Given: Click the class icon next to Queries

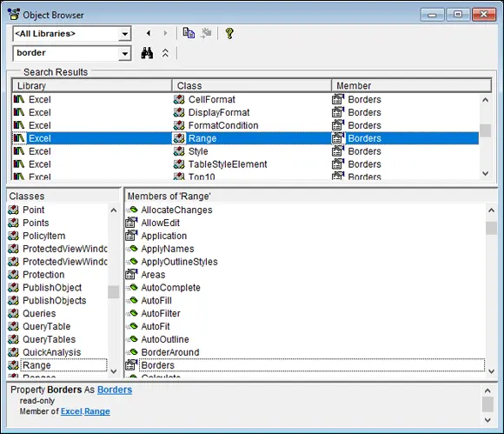Looking at the screenshot, I should coord(13,313).
